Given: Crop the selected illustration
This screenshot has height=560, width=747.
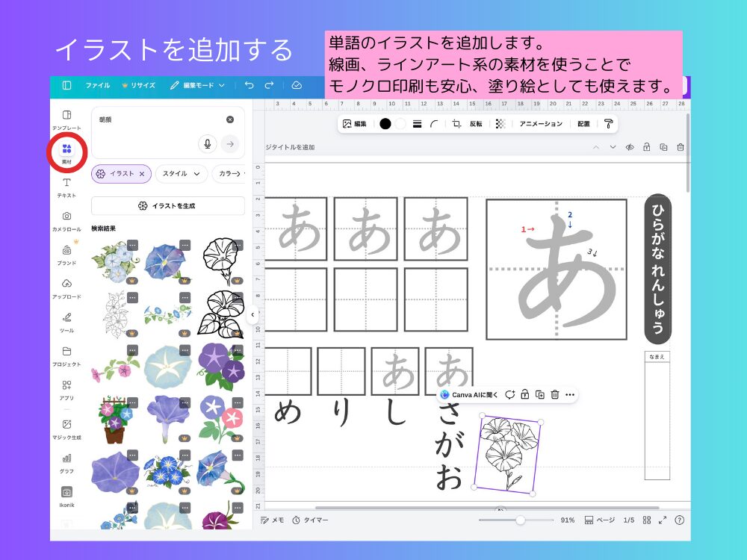Looking at the screenshot, I should point(456,125).
